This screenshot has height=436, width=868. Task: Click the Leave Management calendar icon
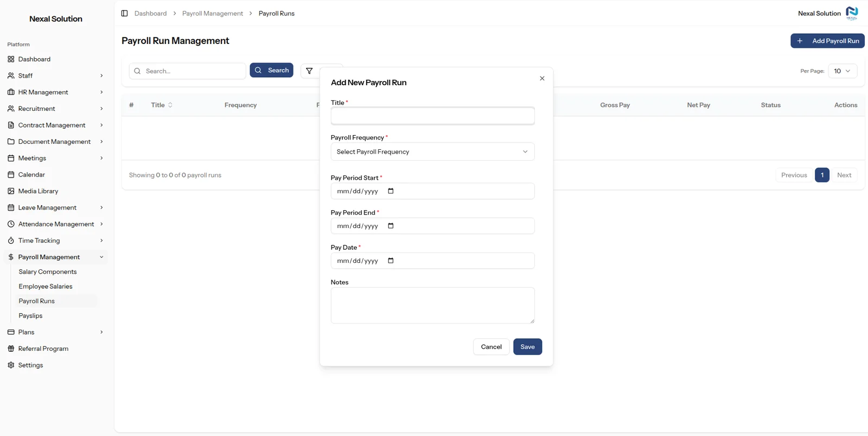point(11,207)
